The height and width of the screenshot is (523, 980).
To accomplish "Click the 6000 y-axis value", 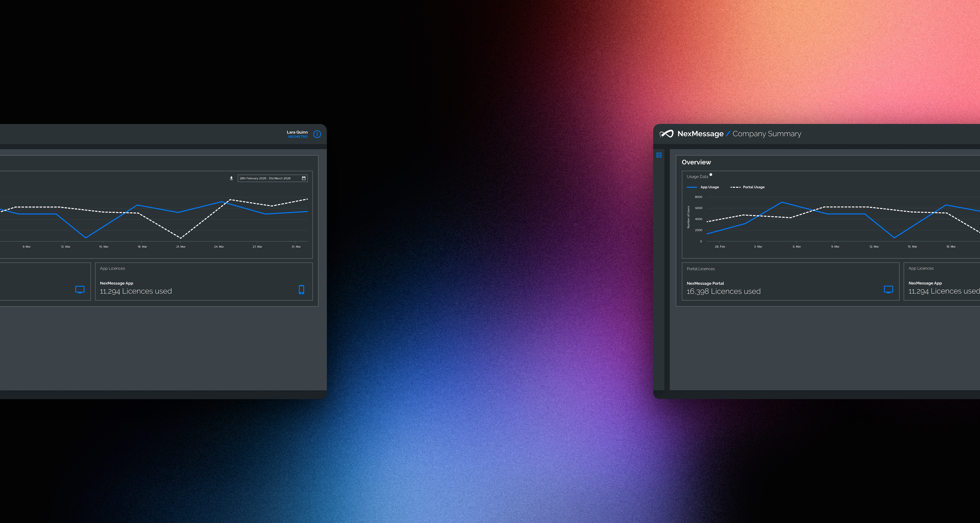I will pyautogui.click(x=698, y=208).
